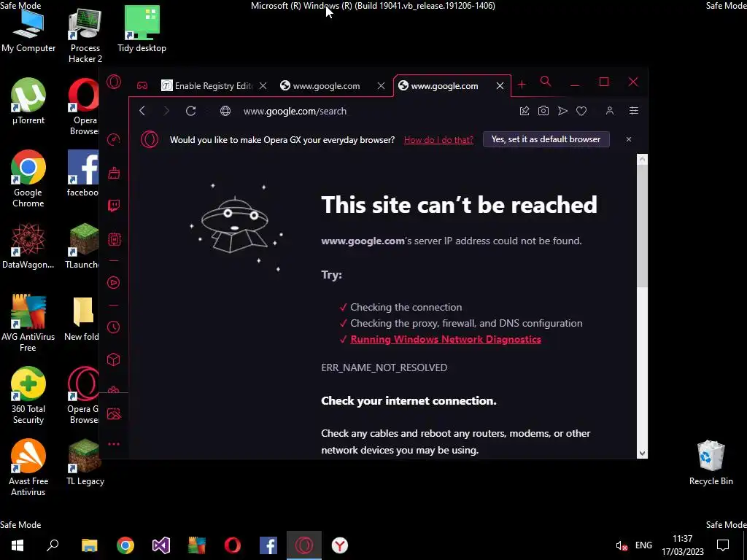Select the µTorrent desktop shortcut
This screenshot has width=747, height=560.
pyautogui.click(x=28, y=101)
